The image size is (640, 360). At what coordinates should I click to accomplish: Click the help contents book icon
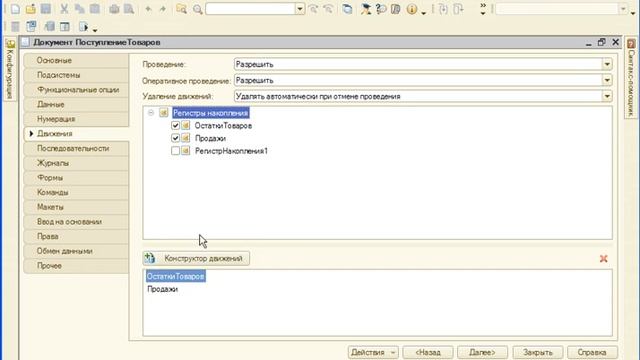[x=396, y=9]
